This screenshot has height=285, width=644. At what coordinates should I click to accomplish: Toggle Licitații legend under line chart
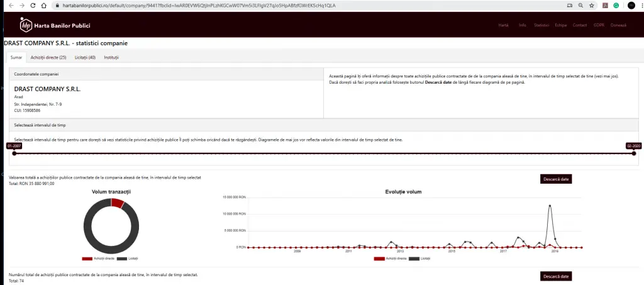pyautogui.click(x=419, y=259)
